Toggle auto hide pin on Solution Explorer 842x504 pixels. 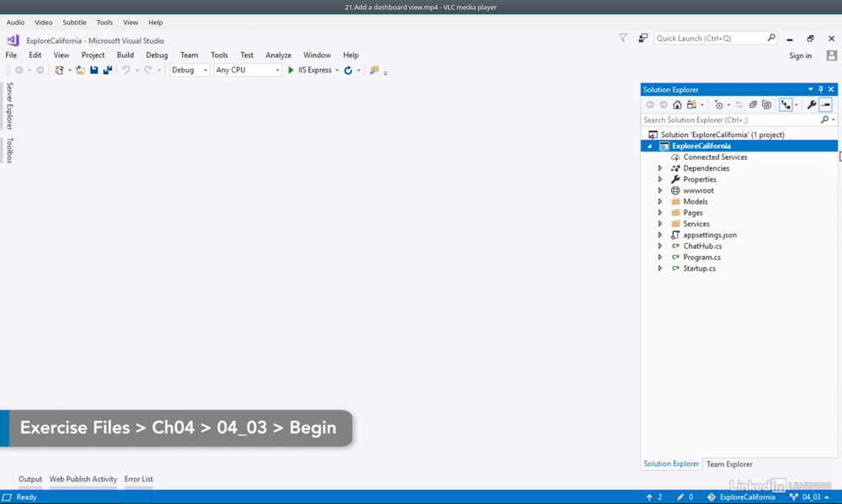click(x=820, y=89)
